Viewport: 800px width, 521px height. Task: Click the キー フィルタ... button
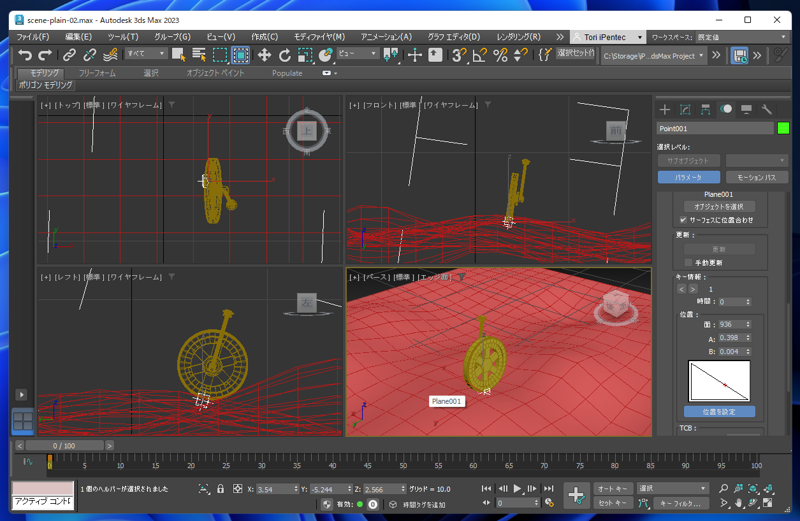681,503
